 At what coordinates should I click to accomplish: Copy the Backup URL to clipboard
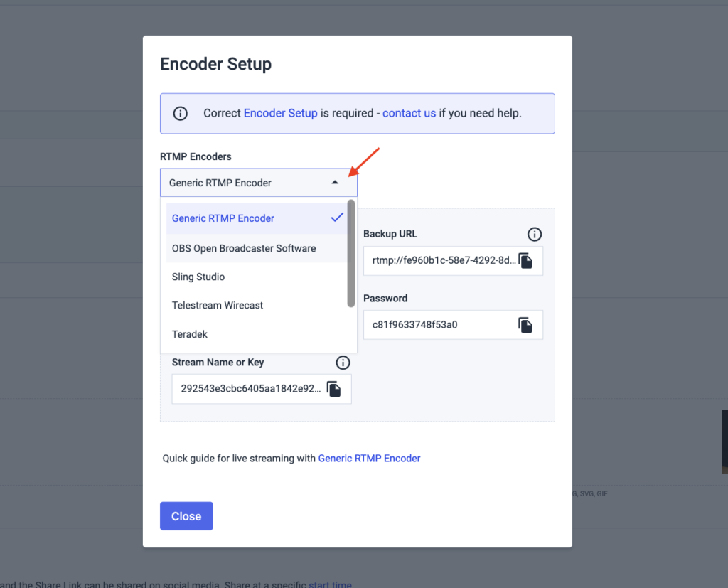click(526, 260)
